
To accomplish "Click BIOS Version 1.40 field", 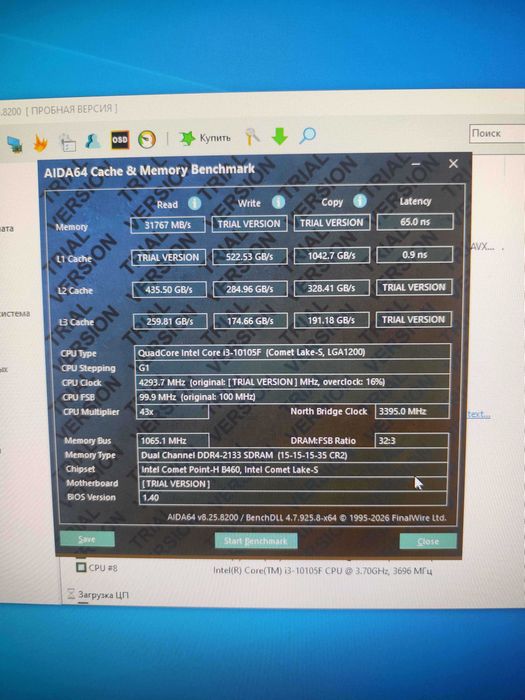I will click(293, 497).
